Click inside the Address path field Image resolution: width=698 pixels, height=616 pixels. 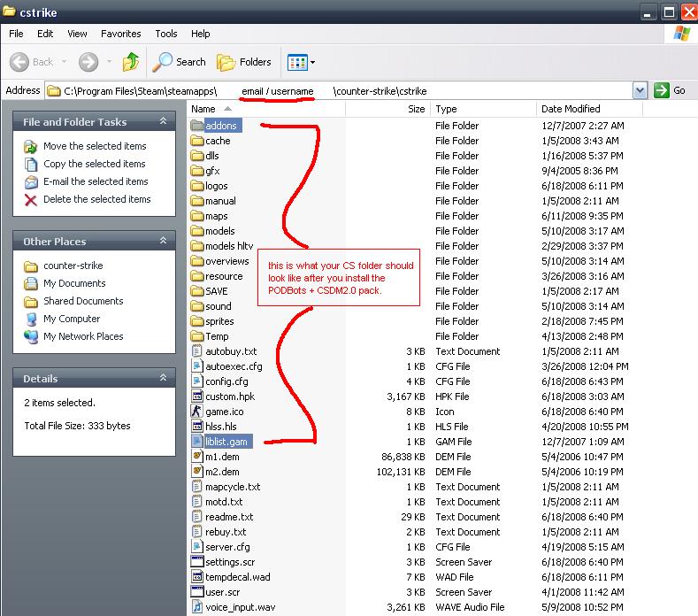(338, 91)
